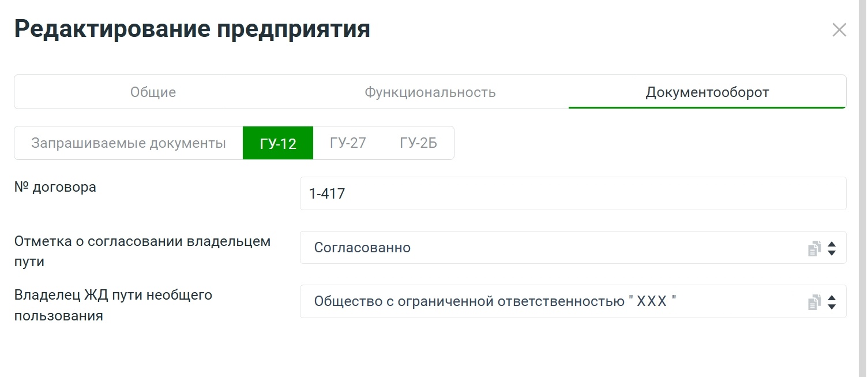Show the Запрашиваемые документы section
This screenshot has width=868, height=377.
click(129, 143)
